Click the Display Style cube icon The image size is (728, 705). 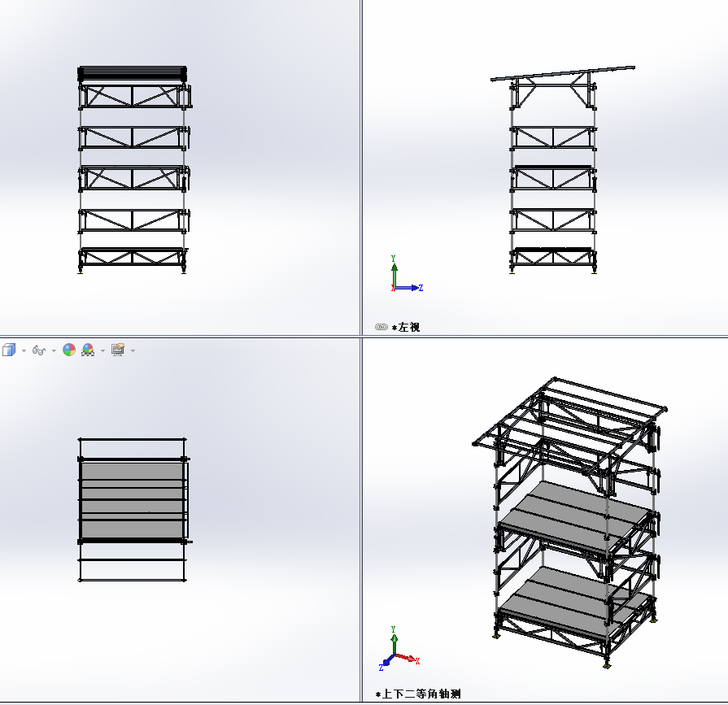click(x=9, y=350)
